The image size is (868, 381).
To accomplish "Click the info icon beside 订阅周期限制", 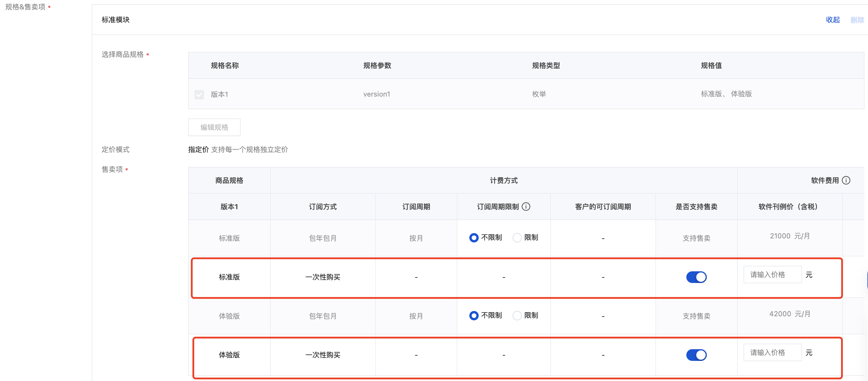I will click(526, 207).
